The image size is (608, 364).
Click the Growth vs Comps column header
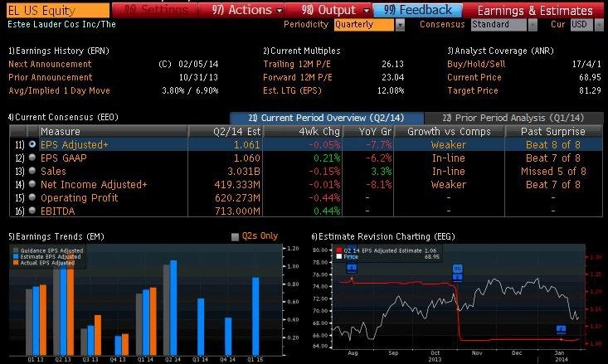point(449,131)
